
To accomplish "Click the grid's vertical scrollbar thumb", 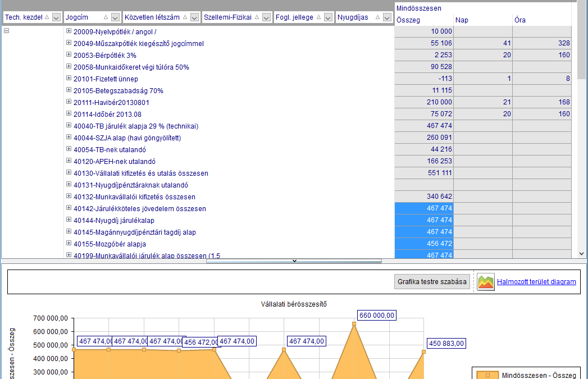I will tap(581, 40).
